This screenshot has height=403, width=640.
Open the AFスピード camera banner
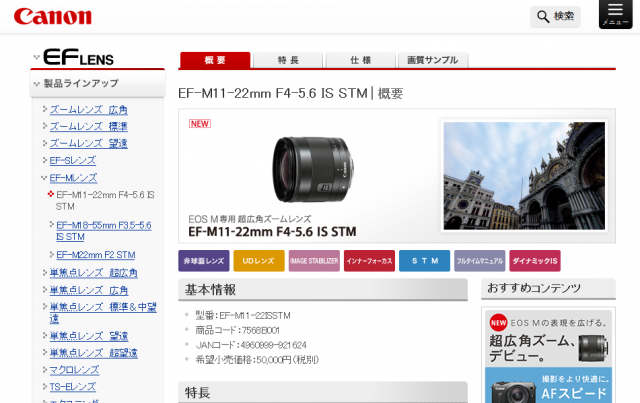(x=549, y=385)
